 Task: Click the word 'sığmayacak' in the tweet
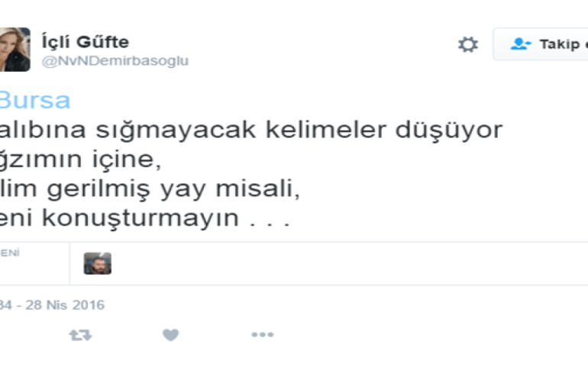176,131
